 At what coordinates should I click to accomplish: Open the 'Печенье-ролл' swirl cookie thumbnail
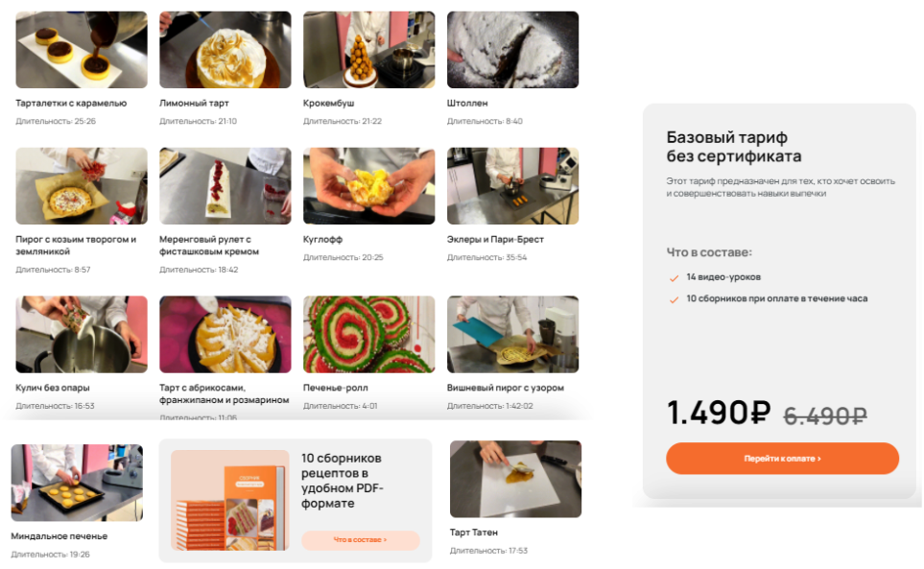point(368,334)
